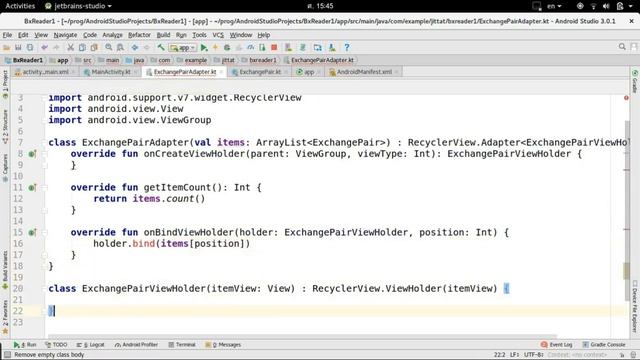Open the Logcat tool window button
This screenshot has height=360, width=640.
(91, 345)
